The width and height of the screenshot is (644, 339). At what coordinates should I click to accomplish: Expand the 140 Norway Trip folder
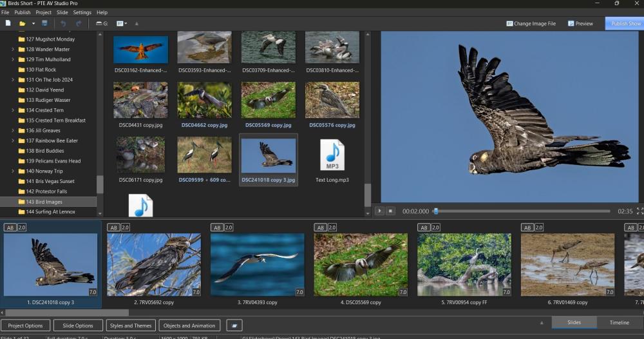click(x=13, y=171)
